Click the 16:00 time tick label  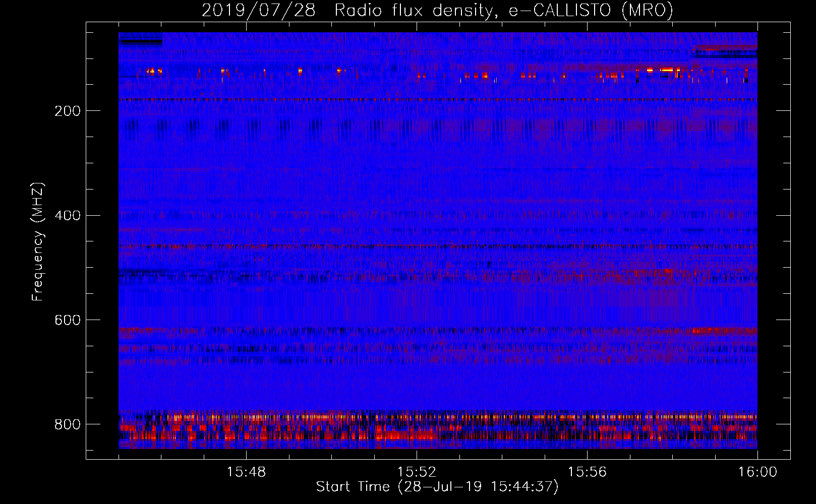point(757,472)
